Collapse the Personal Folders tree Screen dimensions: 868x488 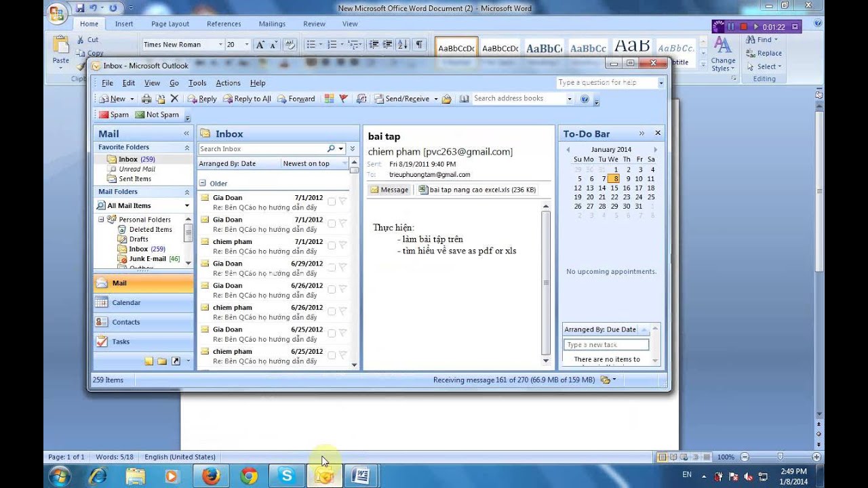coord(101,220)
